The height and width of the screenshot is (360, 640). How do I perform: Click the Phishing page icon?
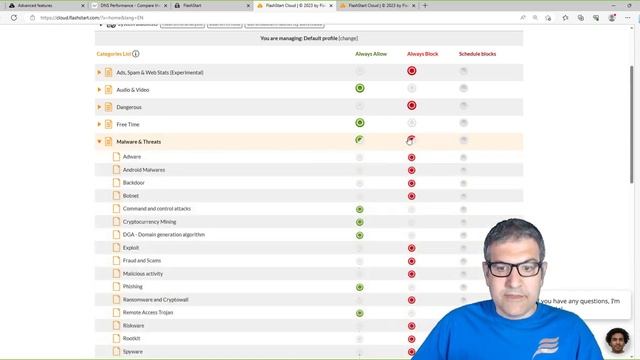tap(116, 287)
